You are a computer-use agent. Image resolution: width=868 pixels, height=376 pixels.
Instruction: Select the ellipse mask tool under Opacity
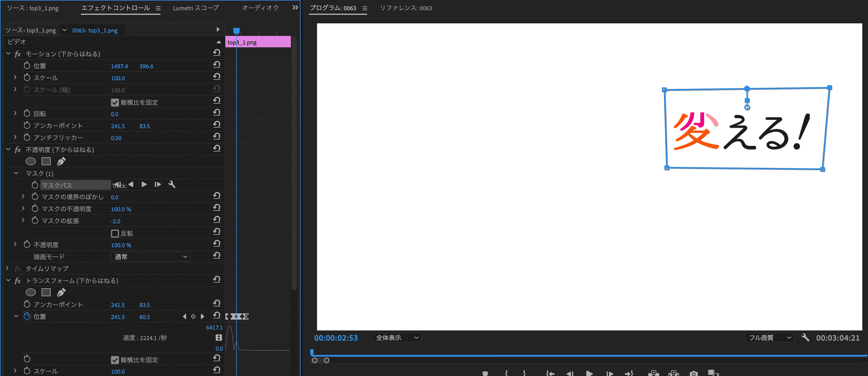pyautogui.click(x=31, y=162)
